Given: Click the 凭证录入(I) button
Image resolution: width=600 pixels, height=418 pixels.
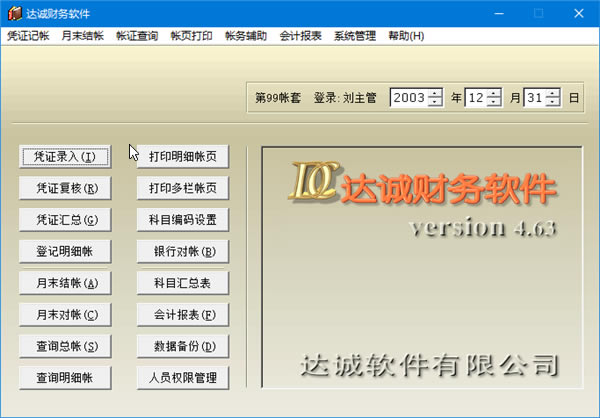Looking at the screenshot, I should (66, 156).
